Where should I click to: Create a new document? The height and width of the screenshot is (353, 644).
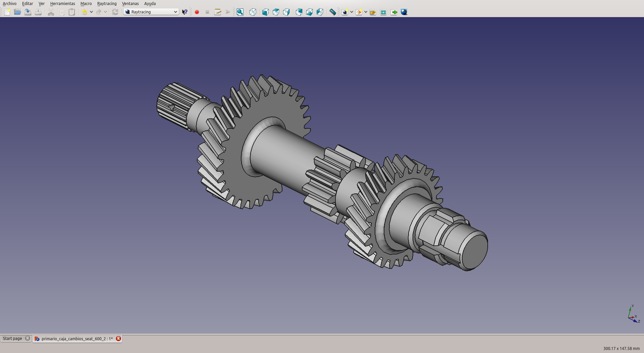tap(7, 12)
